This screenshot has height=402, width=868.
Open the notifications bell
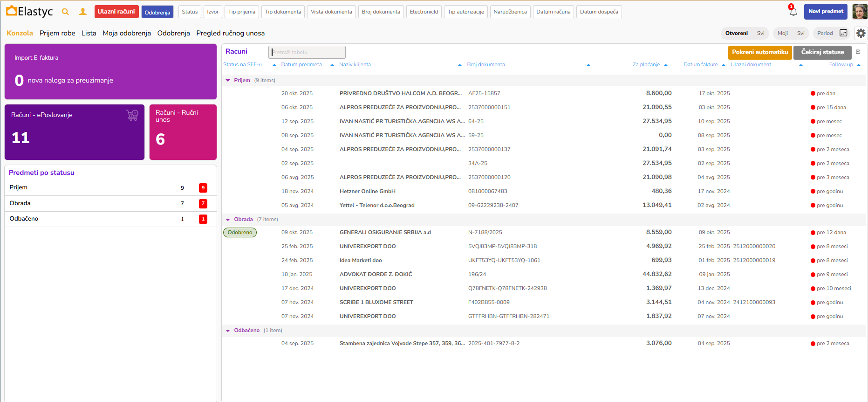click(x=793, y=12)
